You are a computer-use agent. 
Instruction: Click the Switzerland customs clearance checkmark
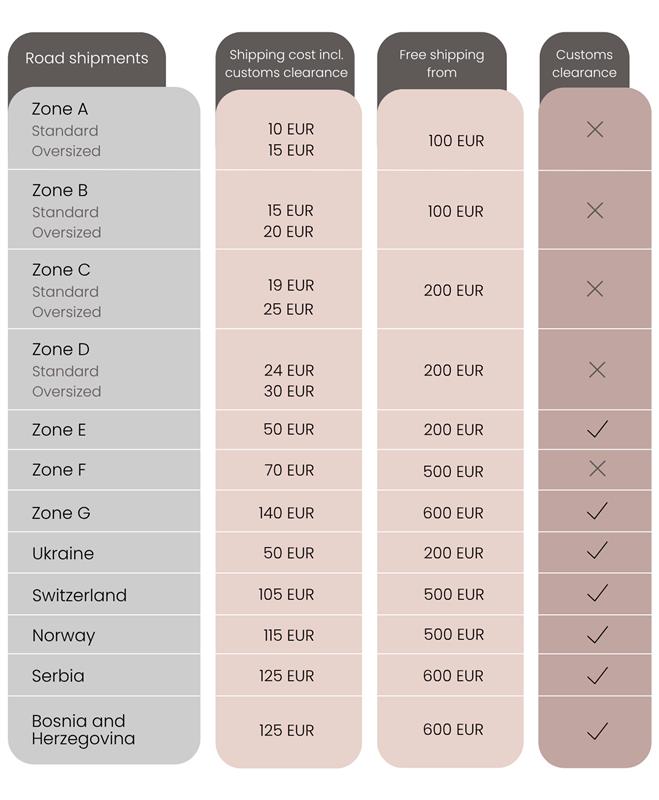click(597, 593)
